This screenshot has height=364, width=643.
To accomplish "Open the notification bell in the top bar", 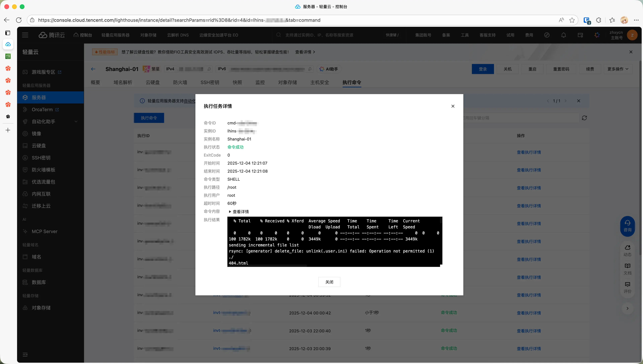I will click(563, 35).
